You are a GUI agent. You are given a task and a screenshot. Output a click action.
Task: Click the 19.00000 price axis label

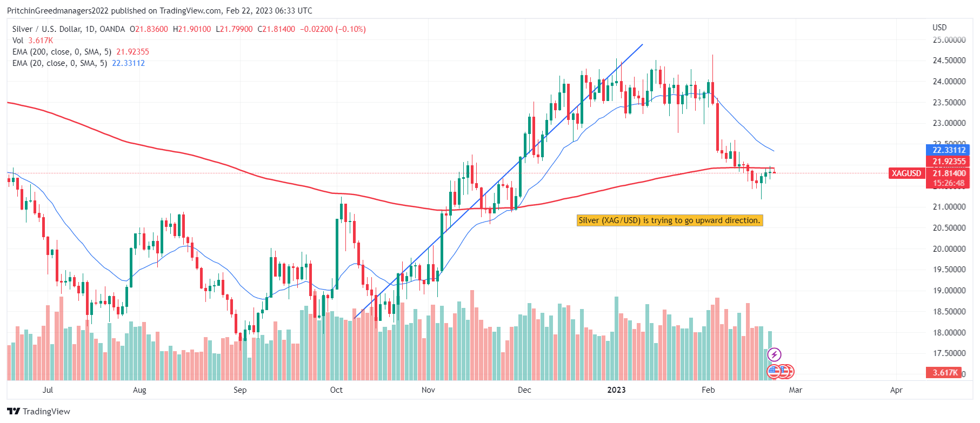[x=949, y=291]
